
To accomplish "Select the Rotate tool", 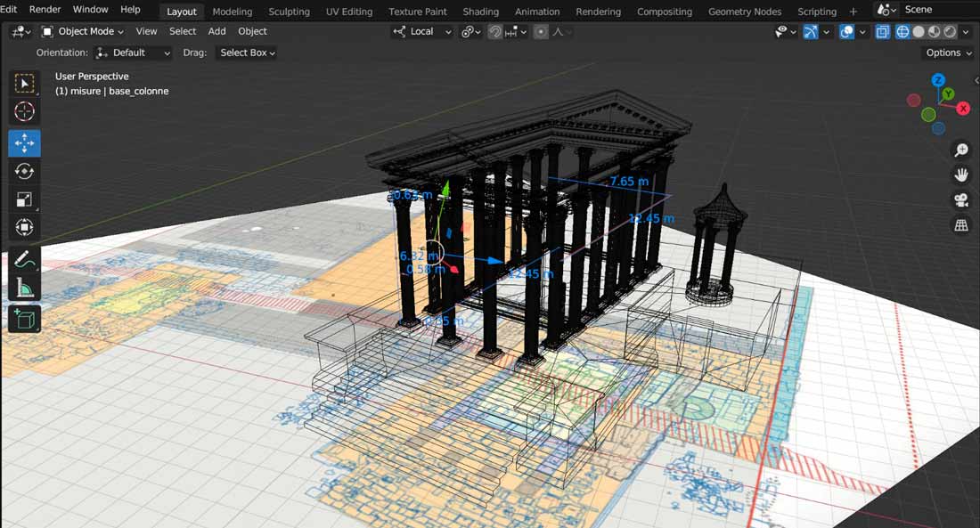I will coord(24,171).
